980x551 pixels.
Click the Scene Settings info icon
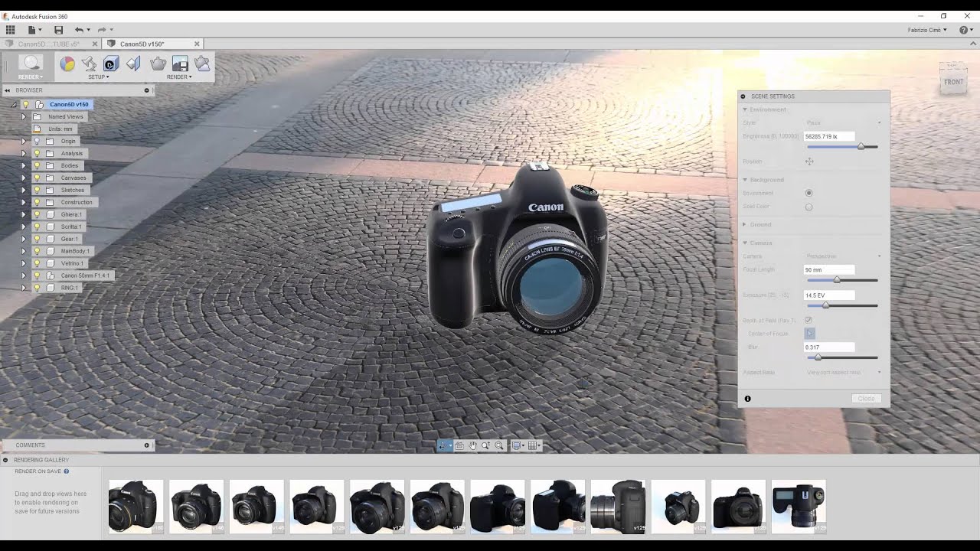[748, 399]
